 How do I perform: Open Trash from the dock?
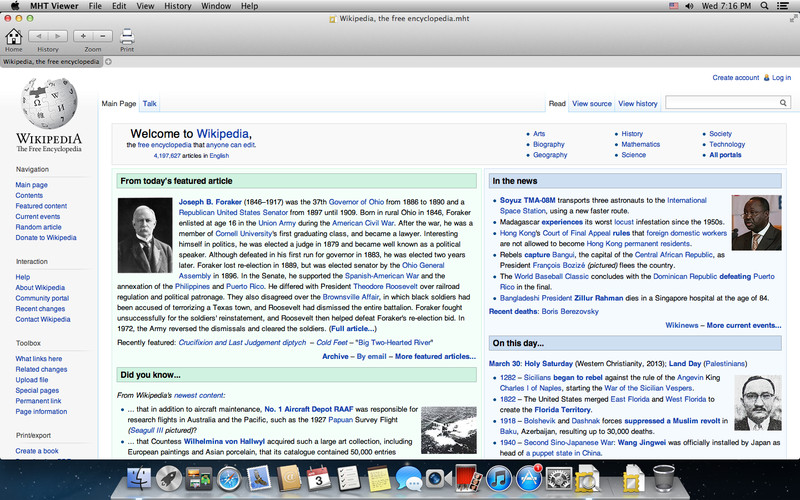tap(663, 478)
